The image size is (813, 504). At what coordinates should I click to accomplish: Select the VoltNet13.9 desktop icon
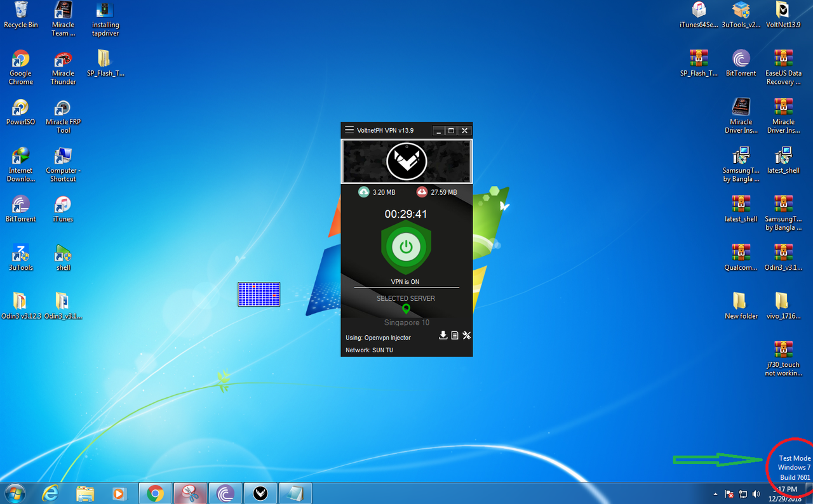pyautogui.click(x=783, y=15)
